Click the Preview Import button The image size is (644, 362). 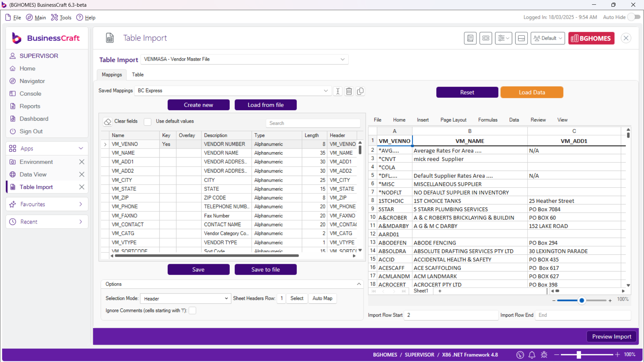(x=611, y=337)
